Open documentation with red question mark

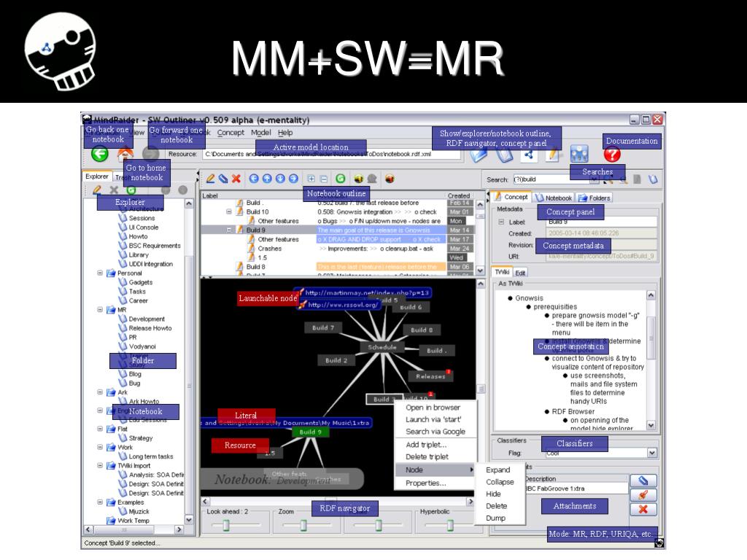point(612,155)
